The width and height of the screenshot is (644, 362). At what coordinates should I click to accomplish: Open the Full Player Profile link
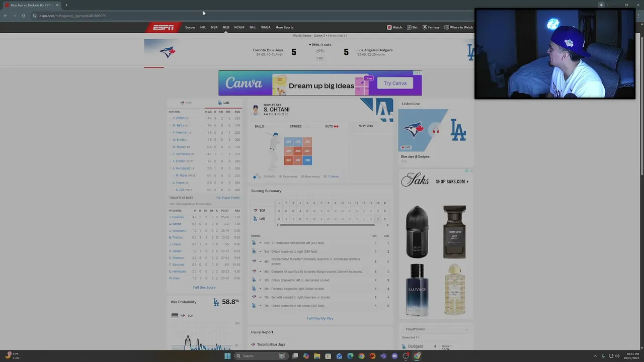click(228, 198)
